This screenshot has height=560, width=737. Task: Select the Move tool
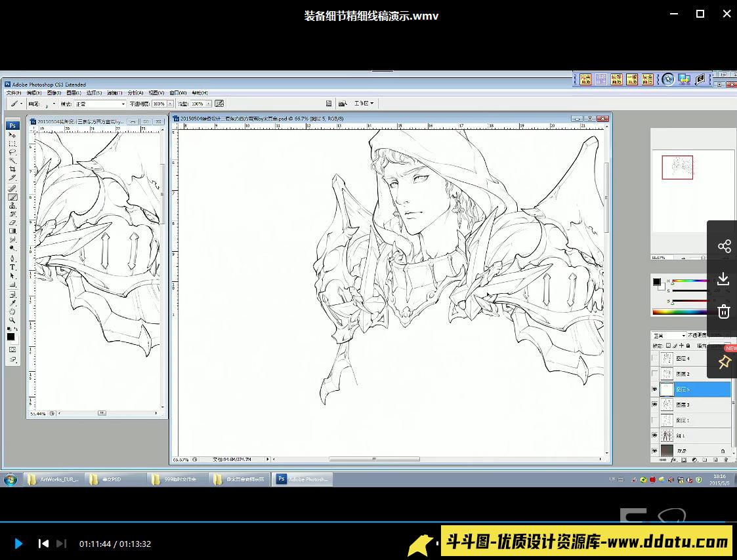(x=12, y=135)
